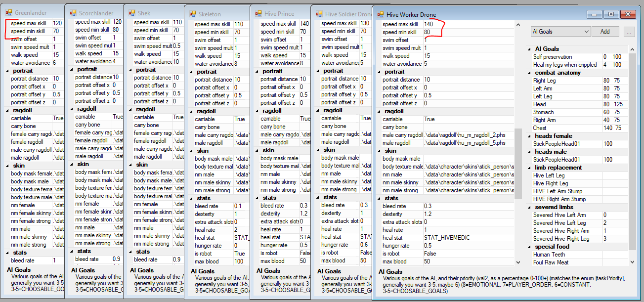Click speed max skill 120 in Greenlander
Viewport: 644px width, 302px height.
[x=58, y=23]
